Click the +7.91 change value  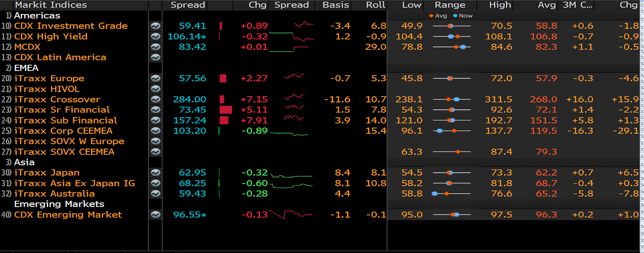254,120
